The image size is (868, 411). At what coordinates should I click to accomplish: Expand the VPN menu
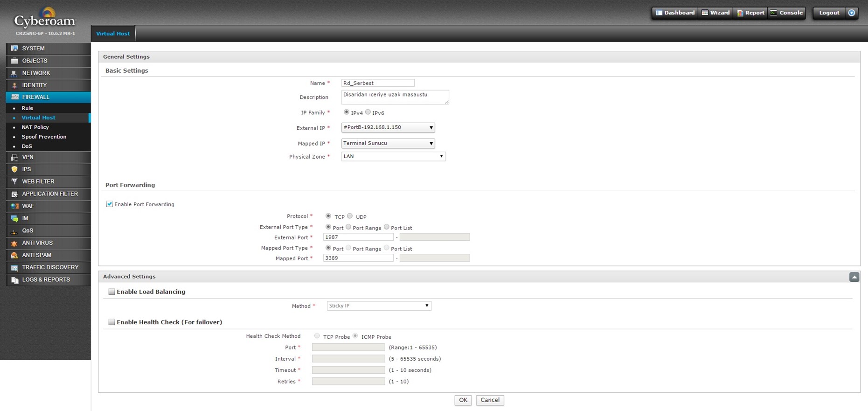(x=49, y=157)
